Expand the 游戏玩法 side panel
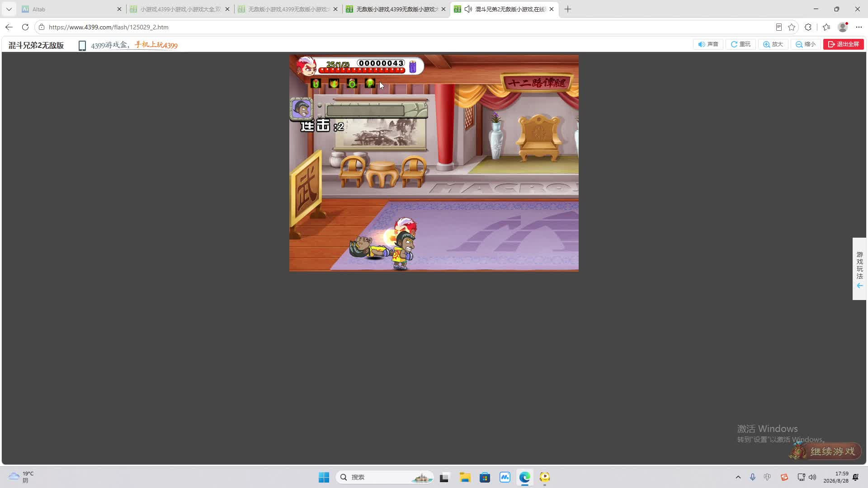The image size is (868, 488). click(860, 269)
